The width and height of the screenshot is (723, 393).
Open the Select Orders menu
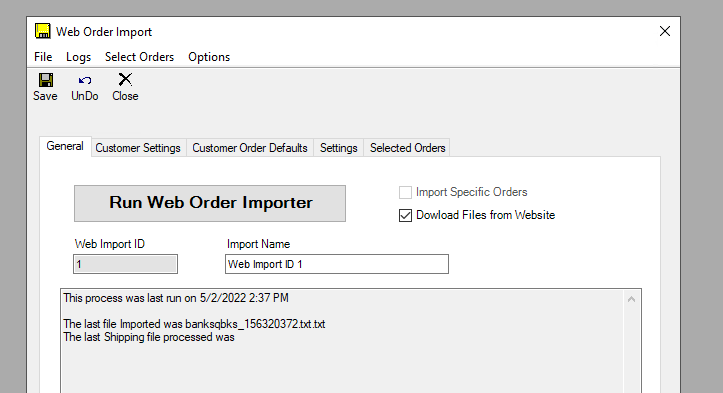pyautogui.click(x=139, y=57)
